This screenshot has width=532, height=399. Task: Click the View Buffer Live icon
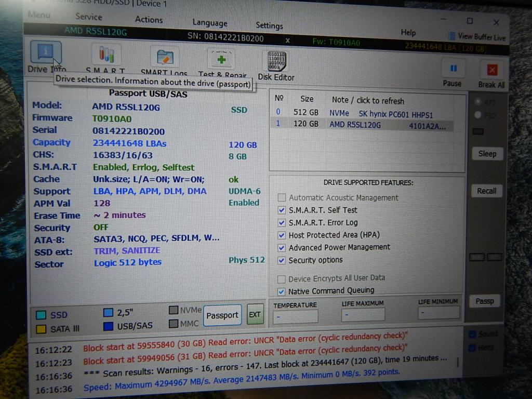[453, 36]
